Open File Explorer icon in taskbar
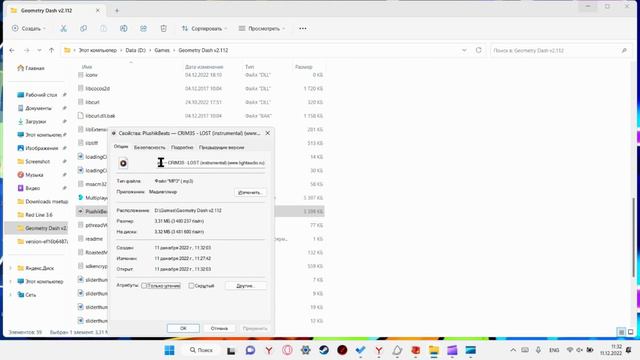This screenshot has width=640, height=360. click(x=433, y=350)
